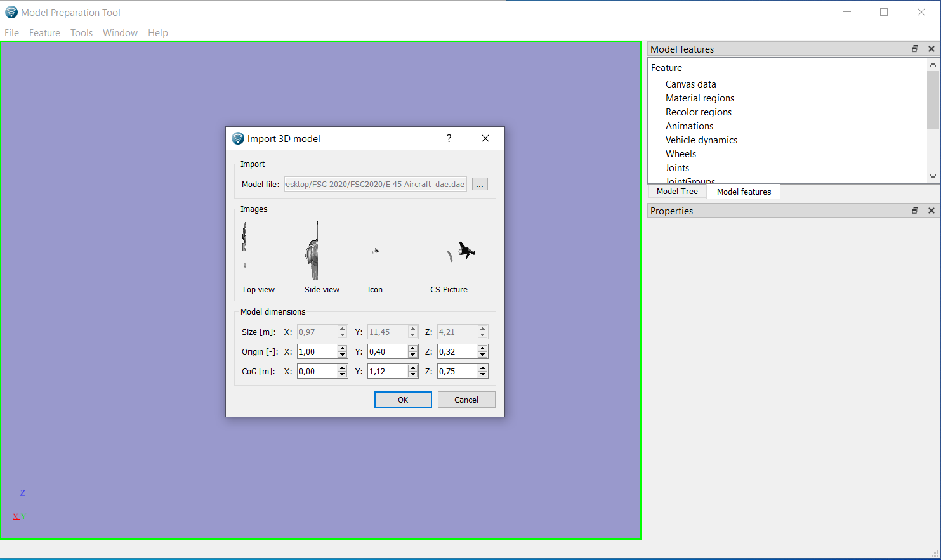Select Animations feature
The height and width of the screenshot is (560, 941).
pos(689,126)
